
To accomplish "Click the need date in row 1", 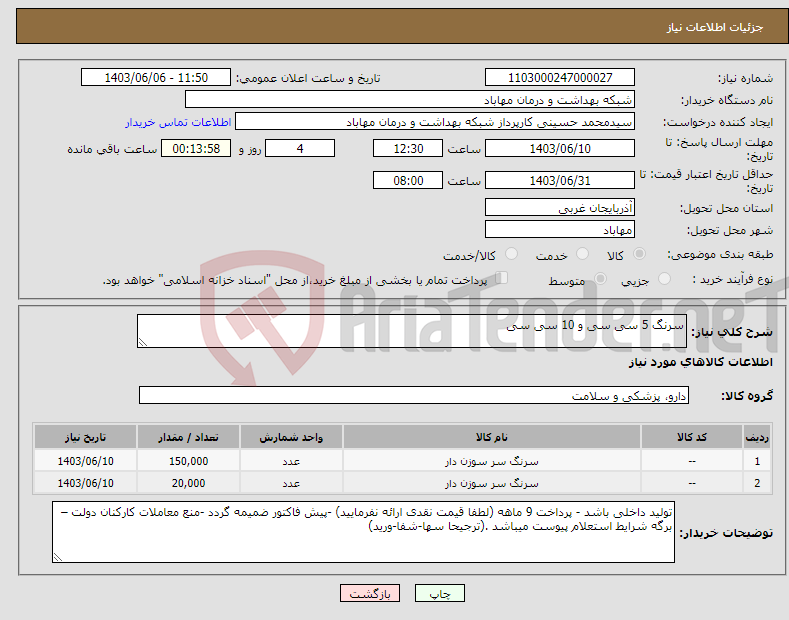I will click(x=86, y=461).
